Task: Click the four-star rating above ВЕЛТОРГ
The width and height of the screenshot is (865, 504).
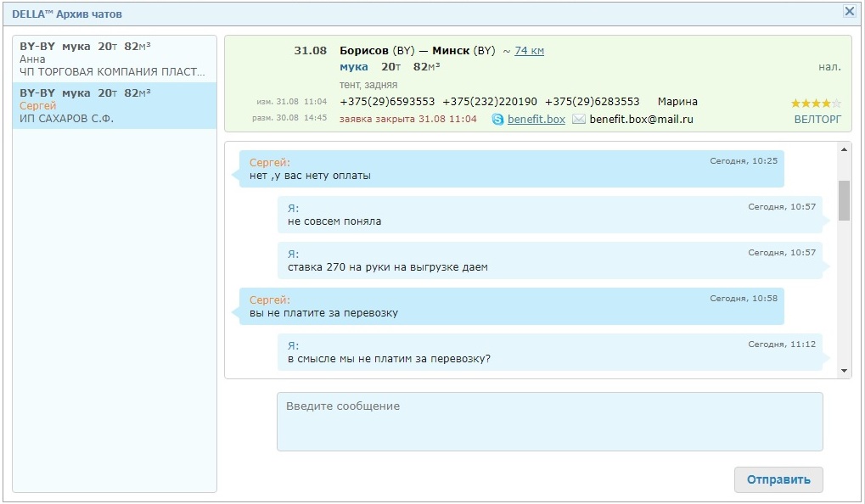Action: 816,104
